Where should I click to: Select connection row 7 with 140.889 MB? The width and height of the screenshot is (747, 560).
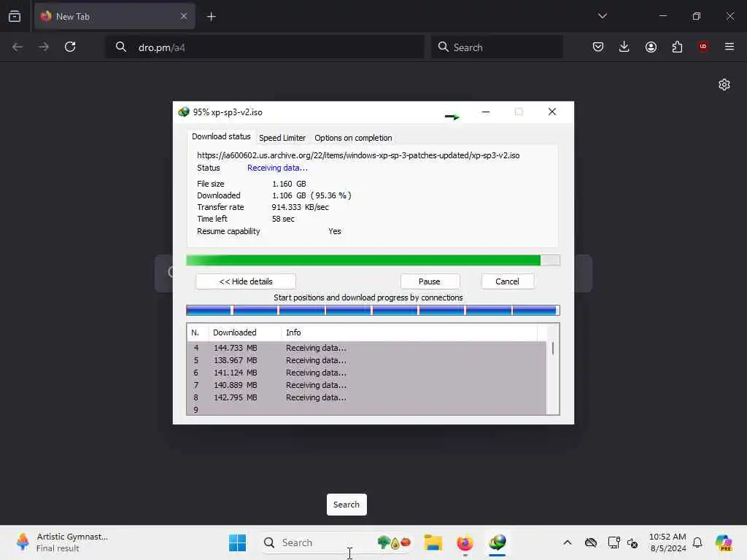point(367,385)
